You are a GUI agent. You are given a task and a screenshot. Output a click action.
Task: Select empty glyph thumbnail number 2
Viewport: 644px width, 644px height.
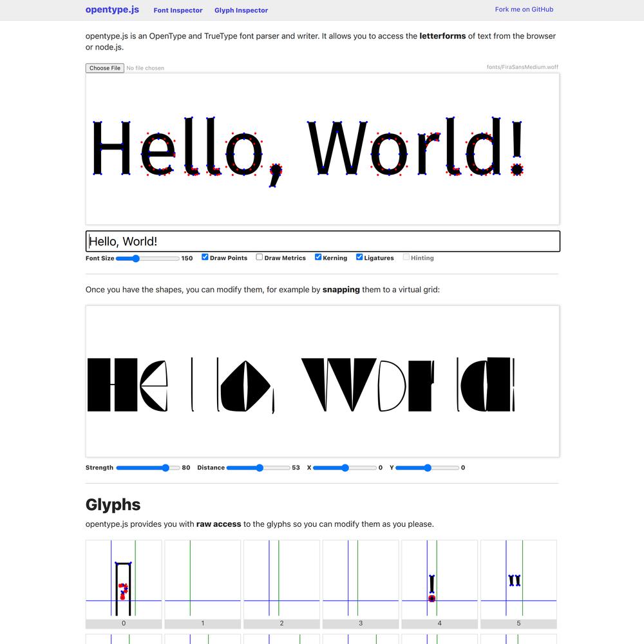click(282, 584)
